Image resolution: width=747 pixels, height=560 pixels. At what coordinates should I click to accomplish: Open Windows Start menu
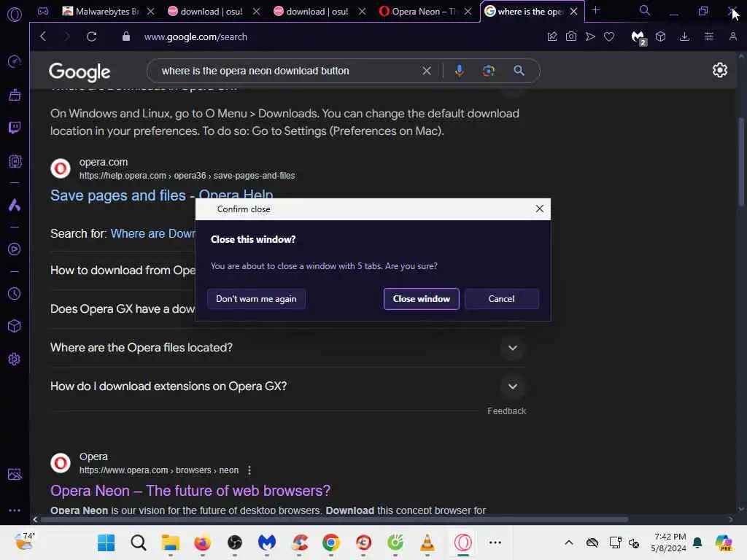point(107,542)
